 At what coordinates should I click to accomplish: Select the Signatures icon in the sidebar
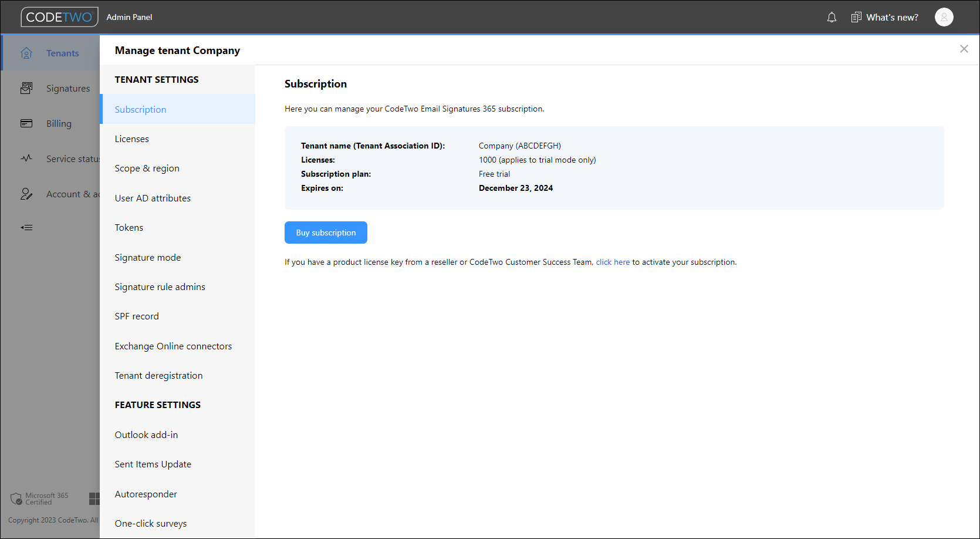tap(26, 87)
